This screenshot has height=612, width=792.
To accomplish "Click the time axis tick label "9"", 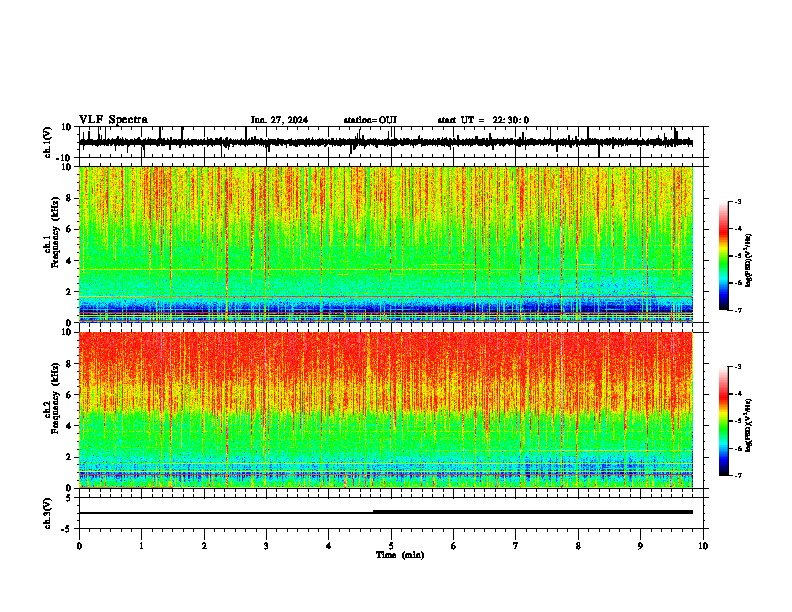I will pyautogui.click(x=640, y=546).
